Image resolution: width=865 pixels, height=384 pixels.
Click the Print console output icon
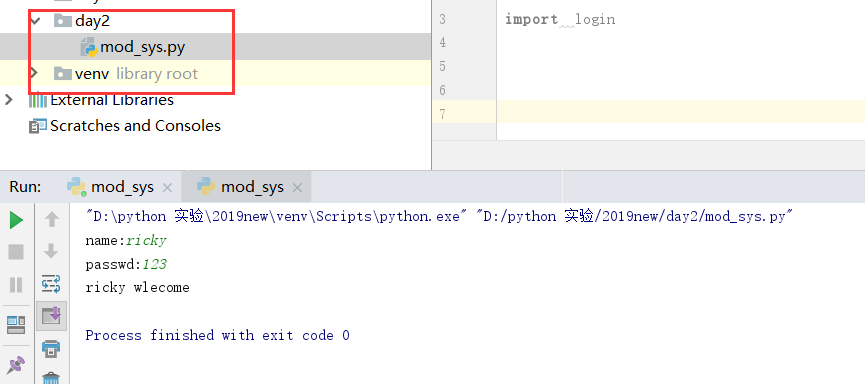[x=51, y=349]
